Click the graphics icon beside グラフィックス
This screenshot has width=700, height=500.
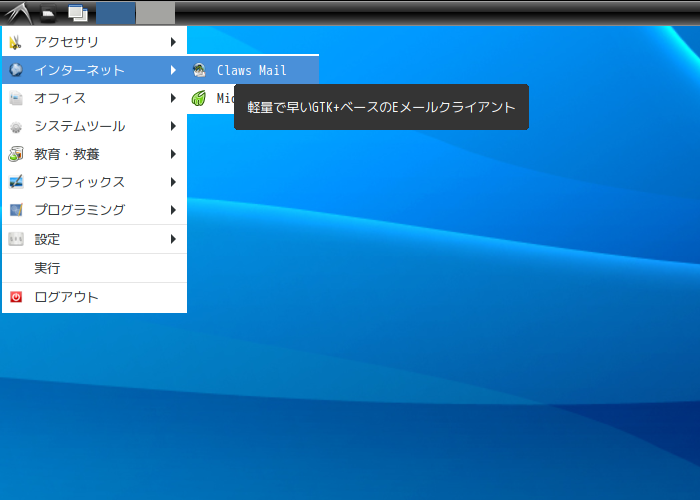16,182
